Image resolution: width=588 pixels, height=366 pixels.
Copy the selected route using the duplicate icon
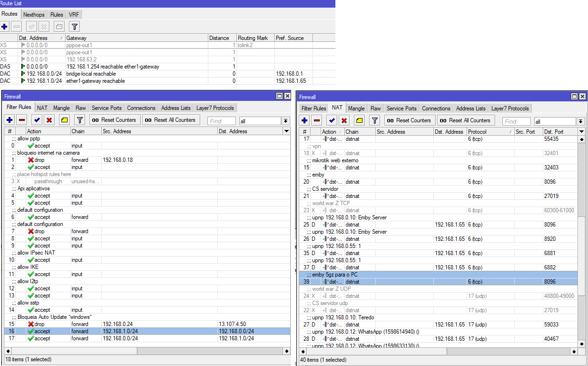pos(58,26)
